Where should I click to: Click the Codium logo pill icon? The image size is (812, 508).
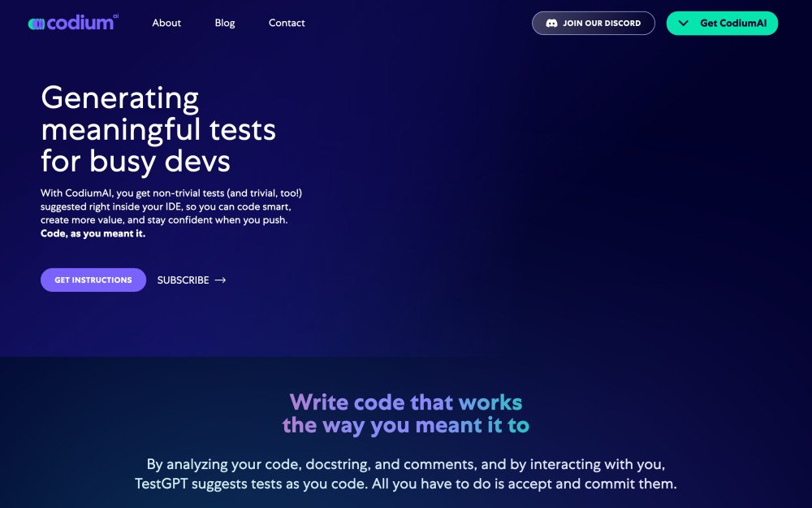click(x=36, y=24)
